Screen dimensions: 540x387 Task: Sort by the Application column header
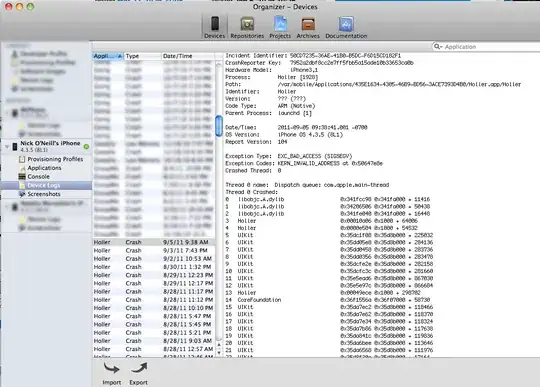tap(108, 56)
